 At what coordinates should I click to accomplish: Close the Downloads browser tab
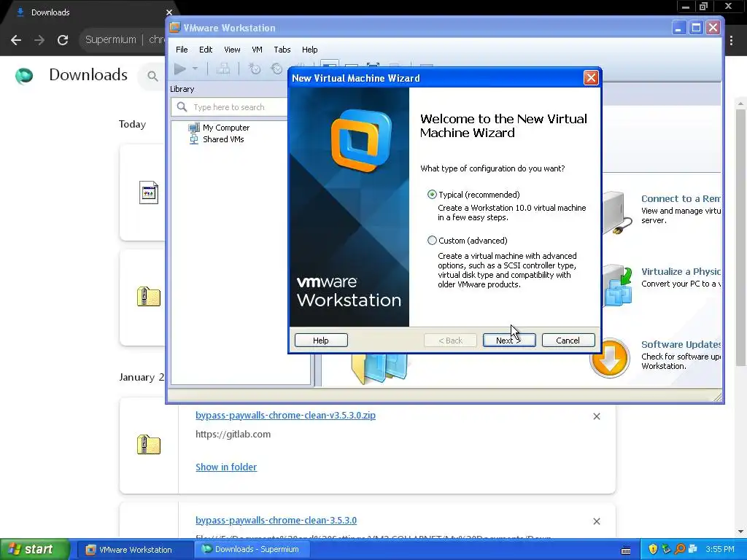169,12
